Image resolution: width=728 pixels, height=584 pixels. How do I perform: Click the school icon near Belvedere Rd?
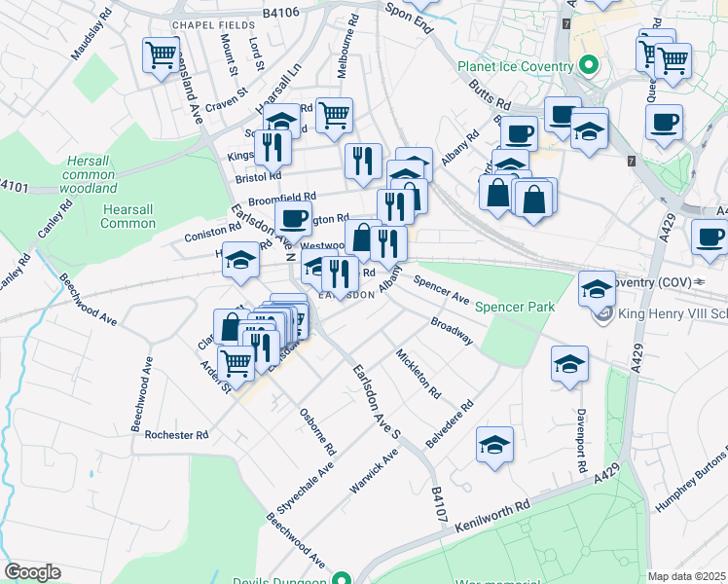pyautogui.click(x=494, y=444)
